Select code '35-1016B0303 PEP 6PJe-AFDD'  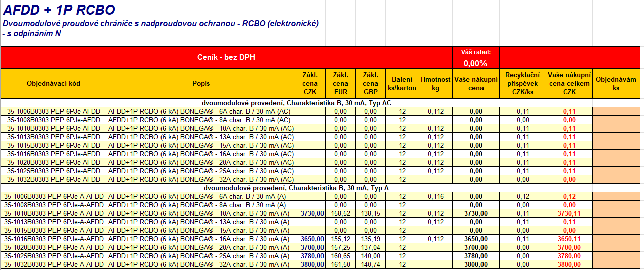click(54, 154)
